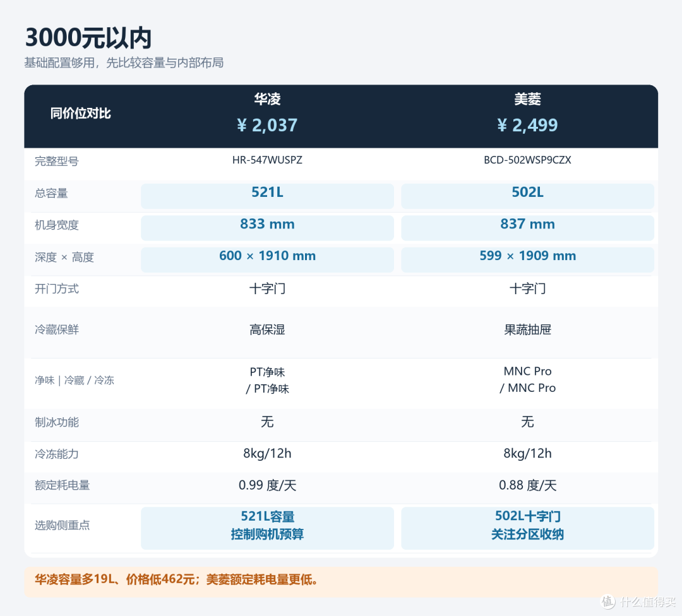The image size is (682, 616).
Task: Click the row label '制冰功能'
Action: click(x=57, y=422)
